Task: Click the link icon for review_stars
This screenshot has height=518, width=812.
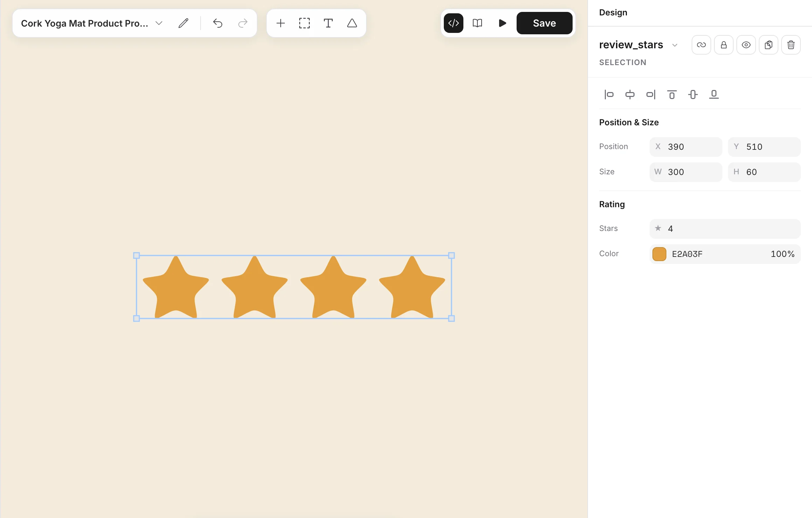Action: (x=701, y=45)
